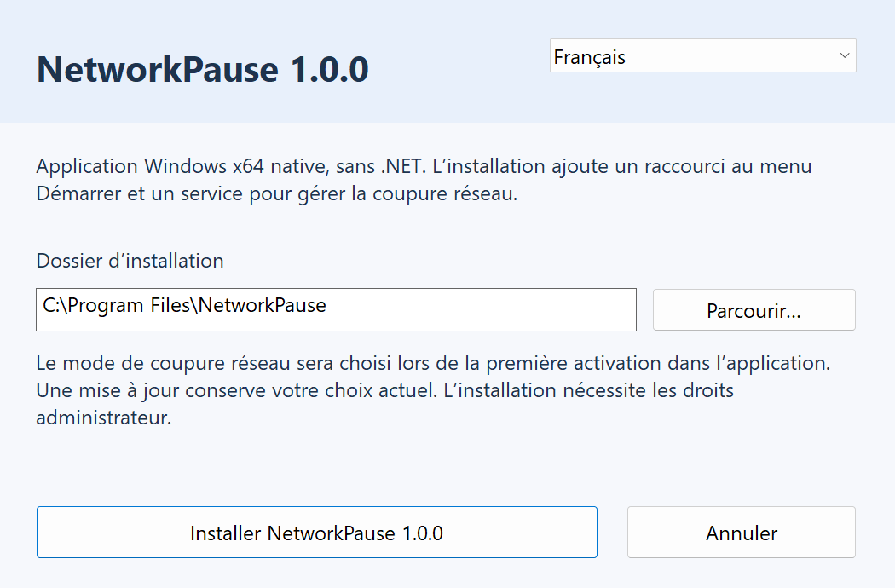
Task: Place cursor after "NetworkPause" in the path text
Action: [327, 305]
